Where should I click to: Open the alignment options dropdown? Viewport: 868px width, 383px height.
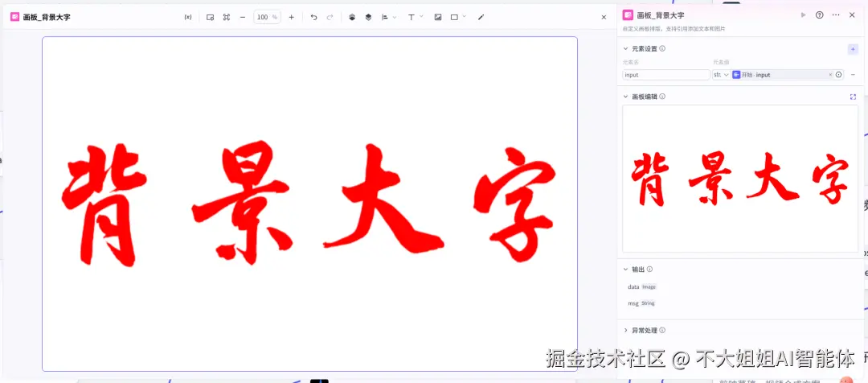389,17
